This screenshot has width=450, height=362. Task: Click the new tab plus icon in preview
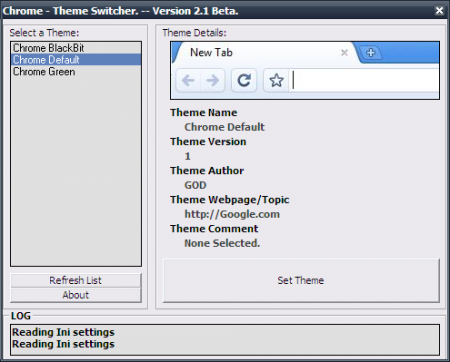click(x=371, y=53)
